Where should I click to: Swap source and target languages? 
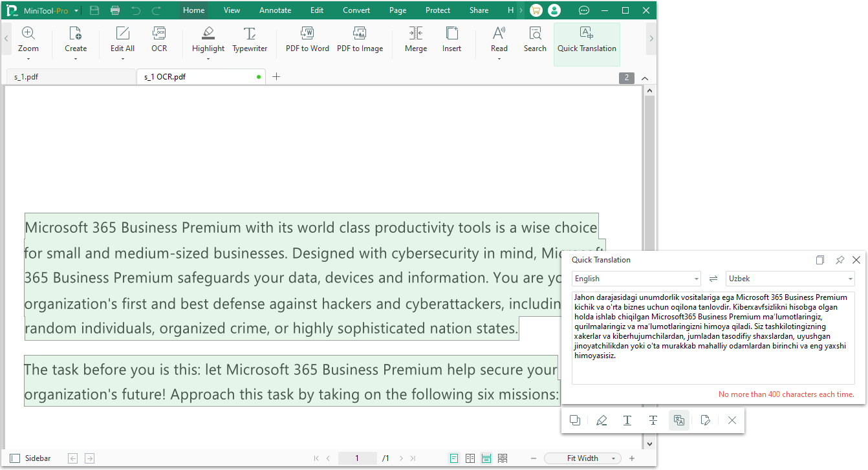tap(713, 279)
